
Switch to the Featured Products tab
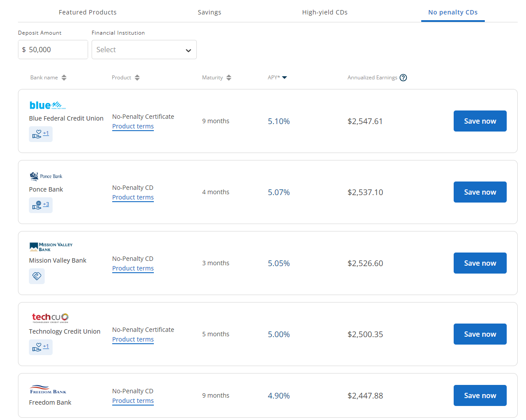(x=88, y=12)
